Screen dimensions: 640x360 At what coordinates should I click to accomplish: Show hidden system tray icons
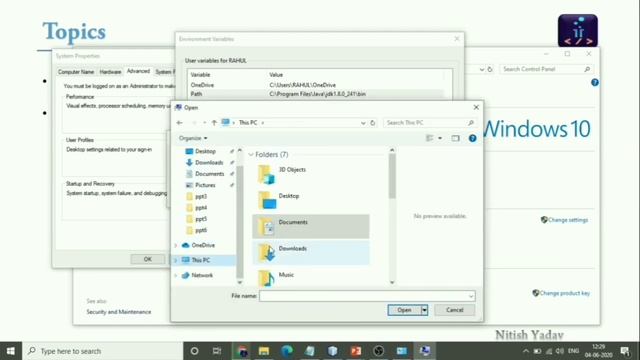tap(526, 351)
